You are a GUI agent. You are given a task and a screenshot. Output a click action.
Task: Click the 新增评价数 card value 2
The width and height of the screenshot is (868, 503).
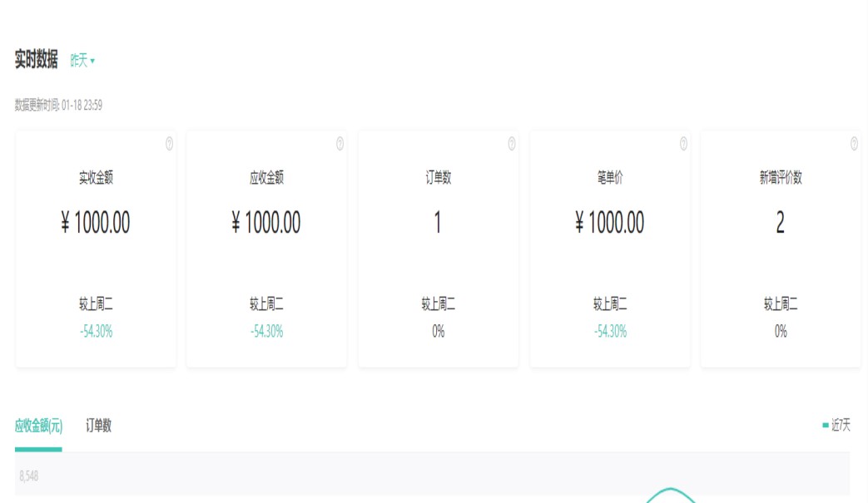point(780,223)
